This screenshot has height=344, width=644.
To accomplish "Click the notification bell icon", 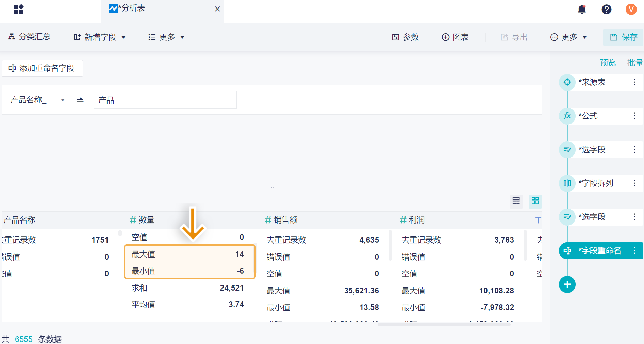I will (582, 10).
